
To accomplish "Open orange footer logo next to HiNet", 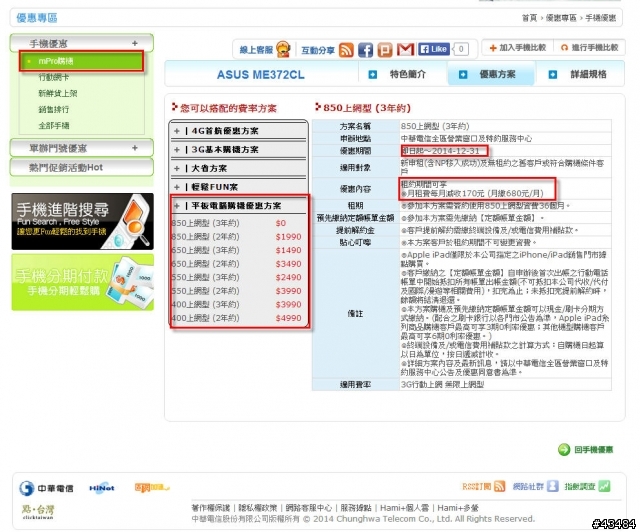I will (x=151, y=487).
